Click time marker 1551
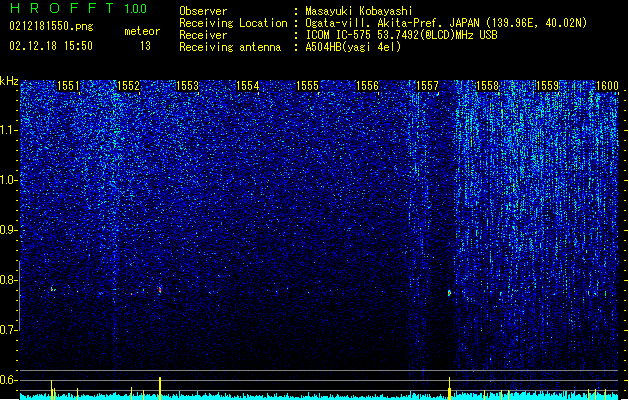 pyautogui.click(x=68, y=86)
